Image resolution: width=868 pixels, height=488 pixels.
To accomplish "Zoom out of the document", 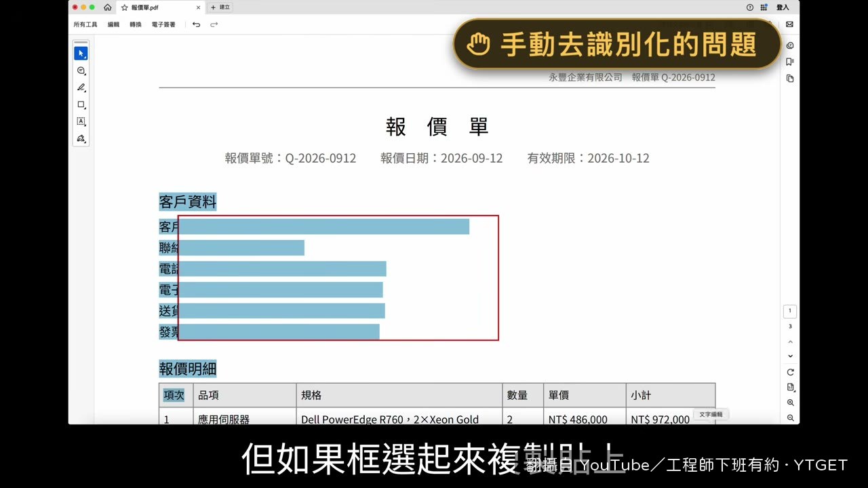I will [x=790, y=418].
